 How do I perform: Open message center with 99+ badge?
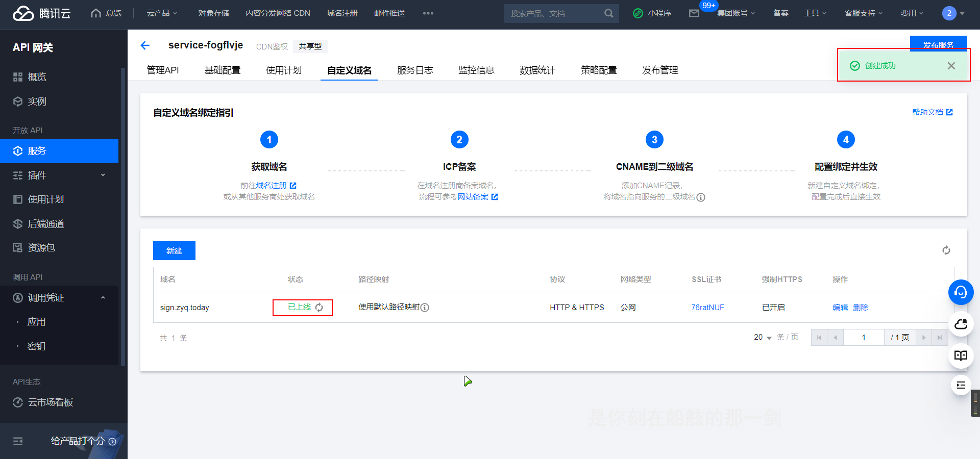coord(694,14)
